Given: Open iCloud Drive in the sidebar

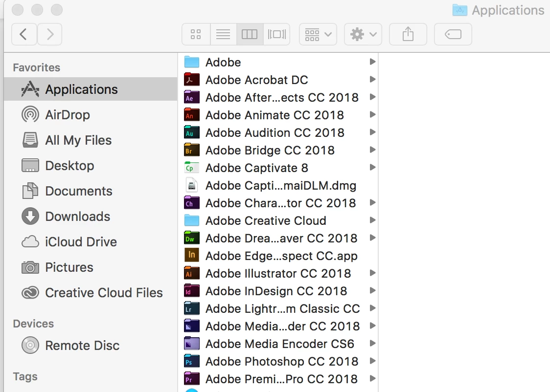Looking at the screenshot, I should tap(91, 242).
